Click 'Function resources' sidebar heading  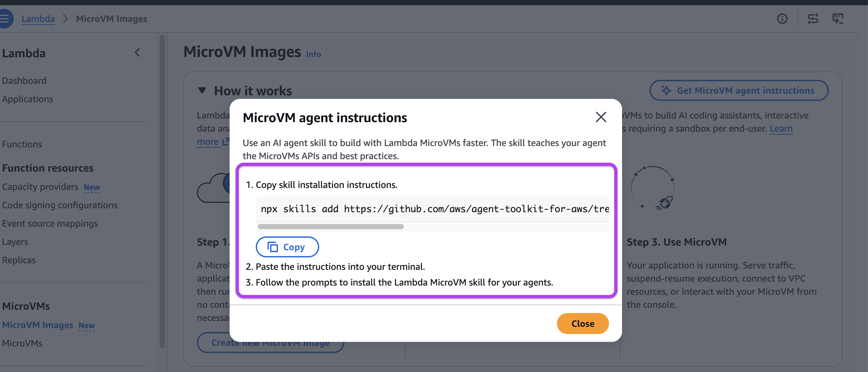click(48, 168)
